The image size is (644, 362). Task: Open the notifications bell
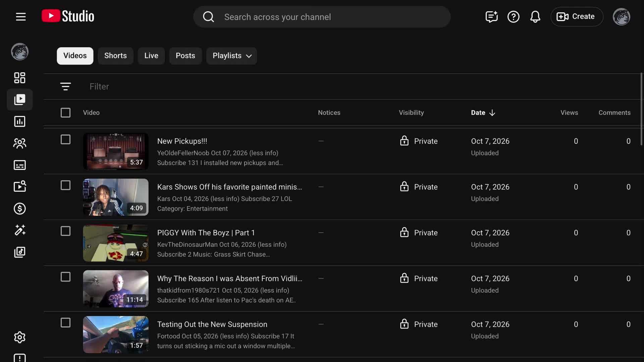535,17
